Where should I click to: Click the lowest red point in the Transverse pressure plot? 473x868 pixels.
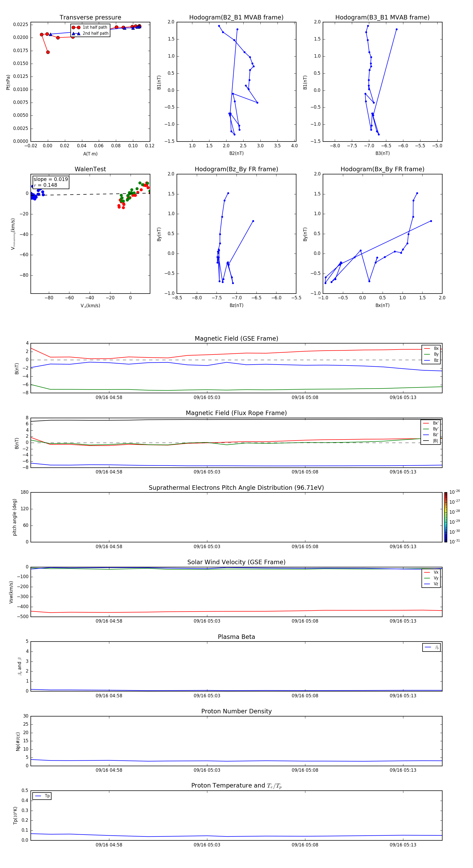pyautogui.click(x=48, y=52)
